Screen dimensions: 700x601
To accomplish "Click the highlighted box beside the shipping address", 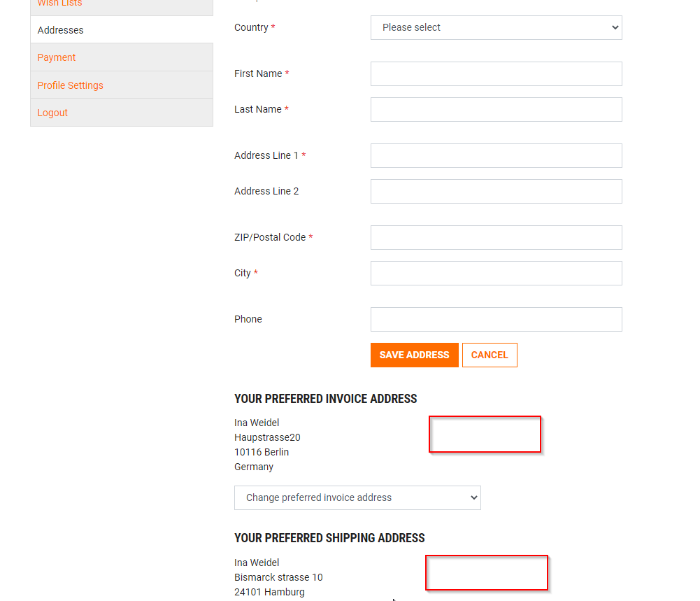I will point(486,572).
